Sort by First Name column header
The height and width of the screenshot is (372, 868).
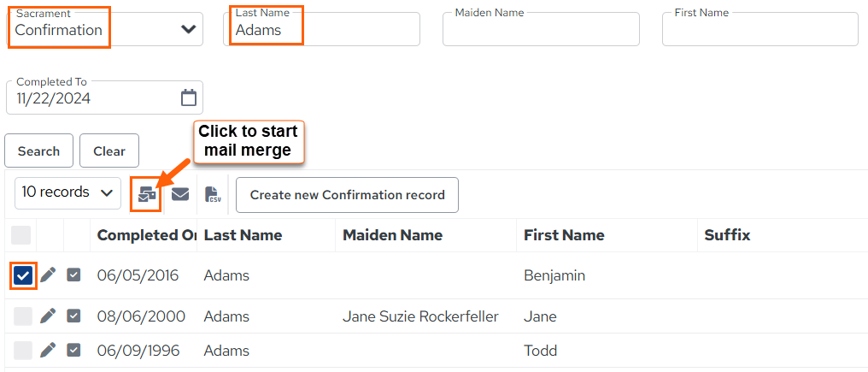tap(564, 235)
